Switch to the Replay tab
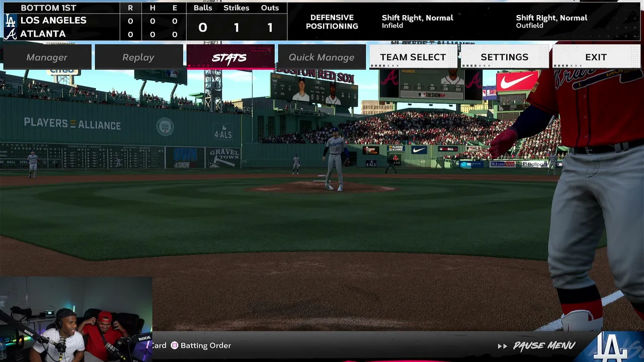This screenshot has height=362, width=644. pos(138,57)
